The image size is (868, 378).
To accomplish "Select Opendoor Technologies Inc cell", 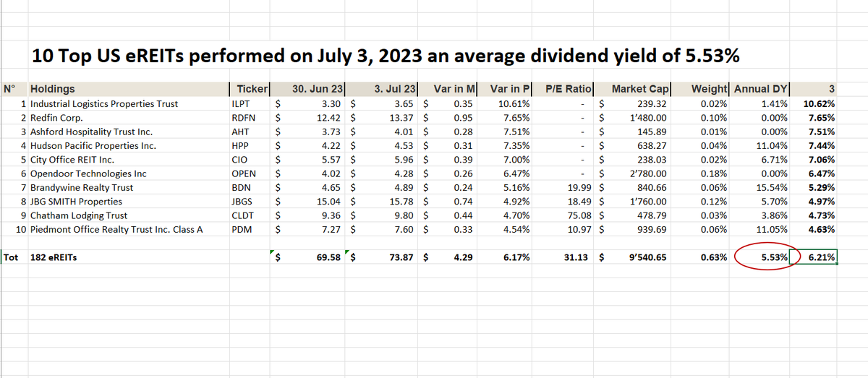I will pos(128,174).
